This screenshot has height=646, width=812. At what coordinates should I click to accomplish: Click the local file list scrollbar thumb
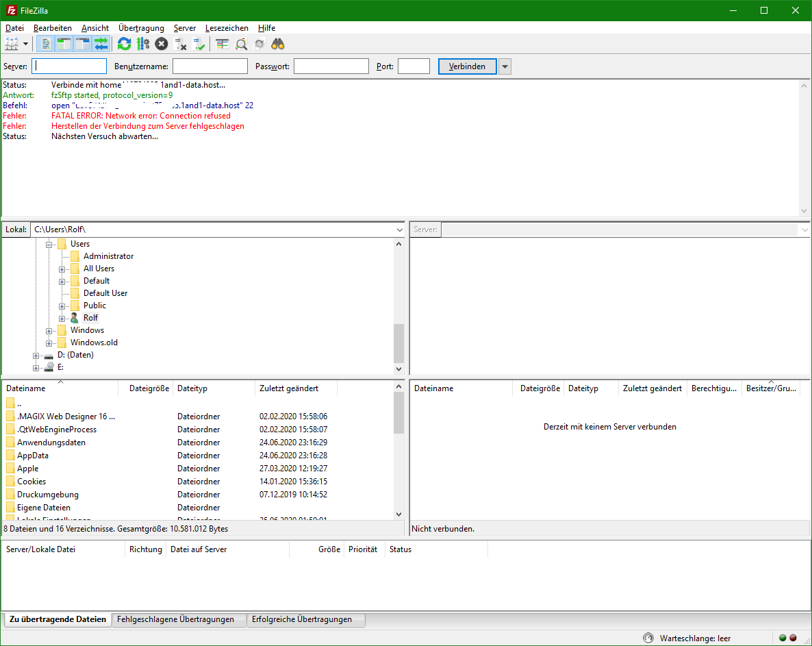click(398, 413)
